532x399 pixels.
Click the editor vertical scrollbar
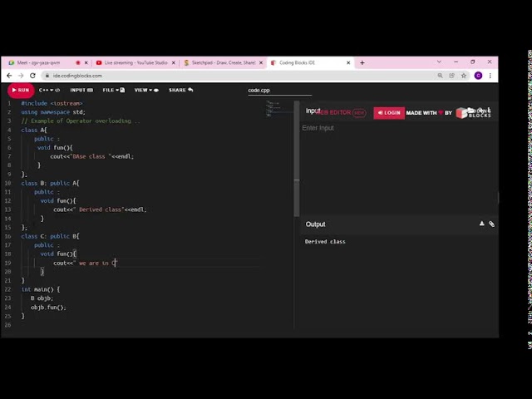[x=297, y=159]
